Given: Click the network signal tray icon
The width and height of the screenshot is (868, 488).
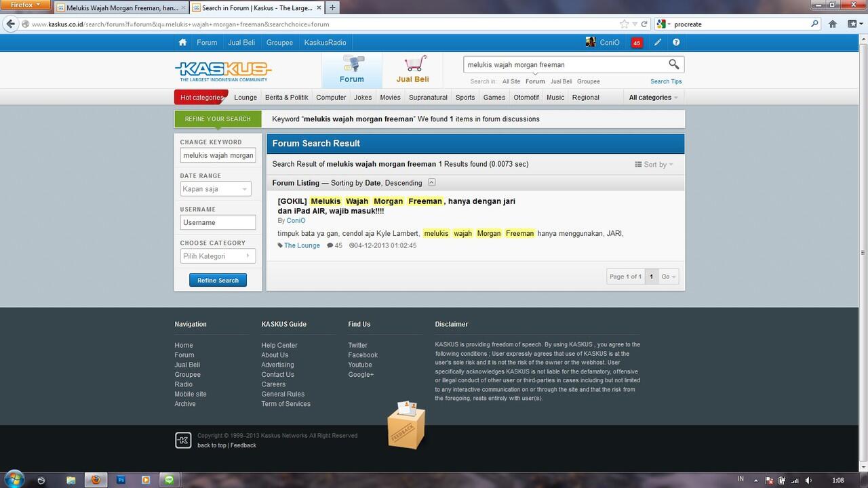Looking at the screenshot, I should (x=795, y=481).
